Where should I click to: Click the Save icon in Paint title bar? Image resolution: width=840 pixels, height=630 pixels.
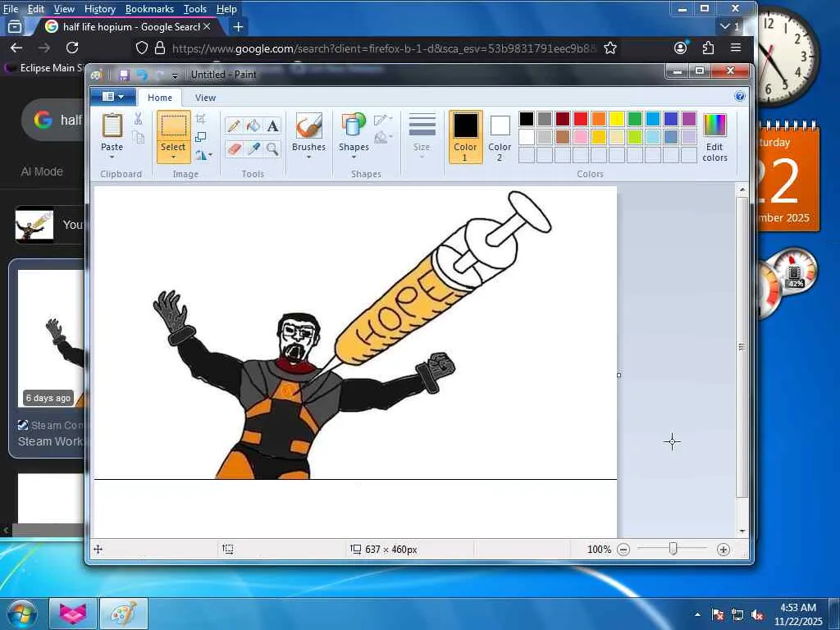125,75
